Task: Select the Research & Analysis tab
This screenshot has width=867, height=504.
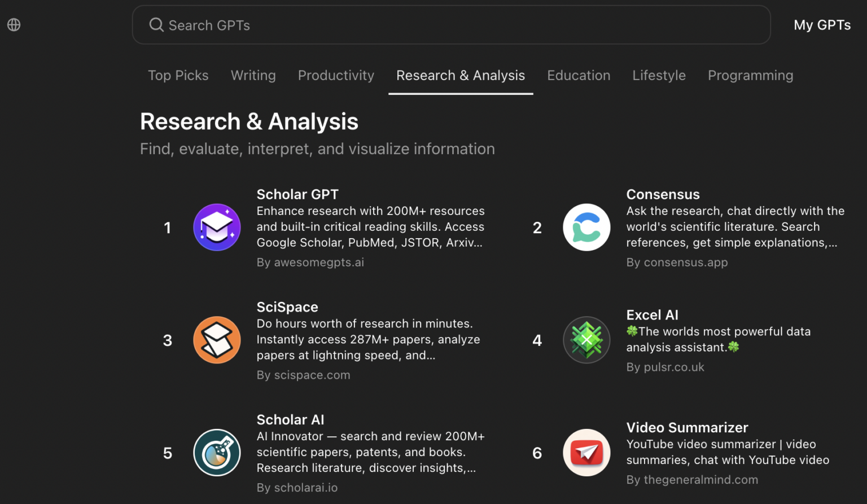Action: click(x=461, y=76)
